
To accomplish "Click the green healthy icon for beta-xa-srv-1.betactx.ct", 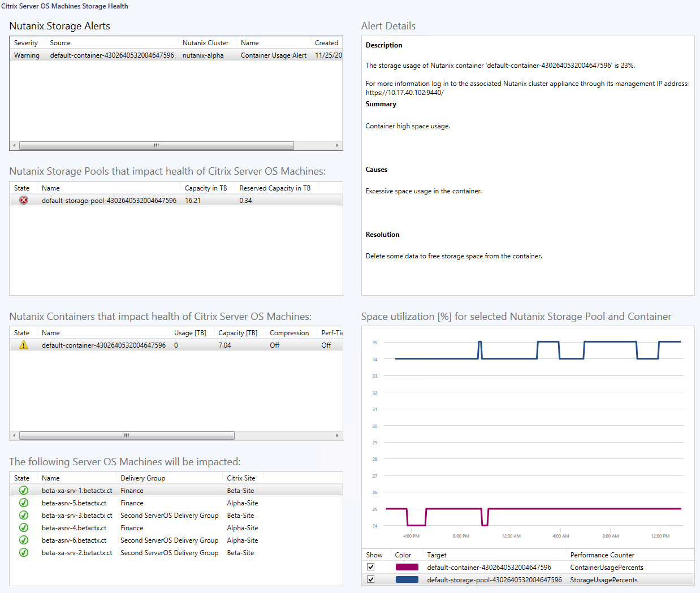I will coord(24,490).
